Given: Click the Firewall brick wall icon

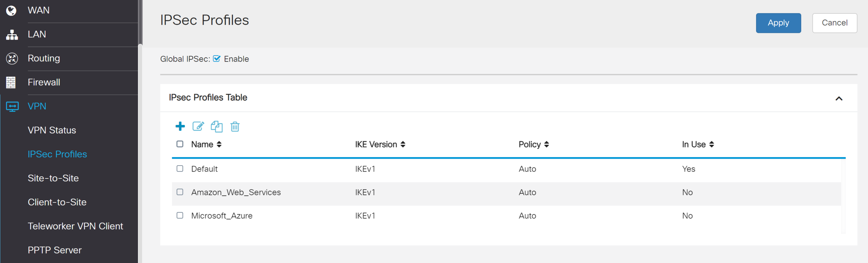Looking at the screenshot, I should pos(11,82).
